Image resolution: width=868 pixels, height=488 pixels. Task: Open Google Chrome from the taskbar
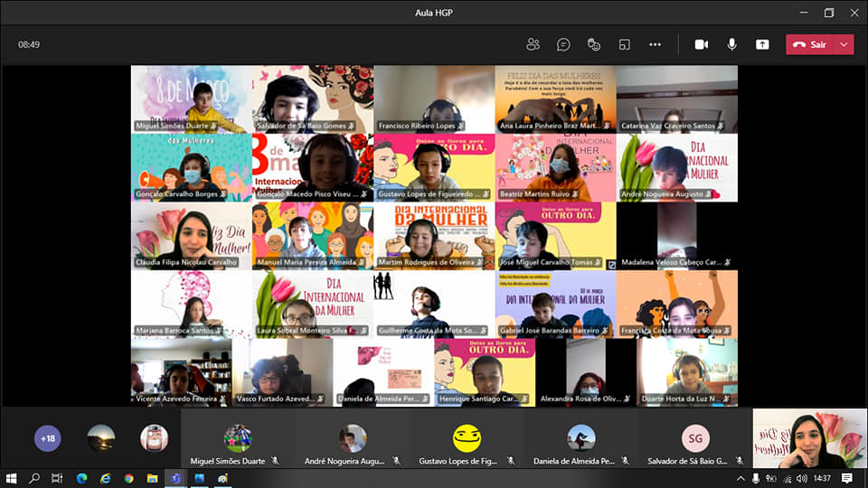128,478
